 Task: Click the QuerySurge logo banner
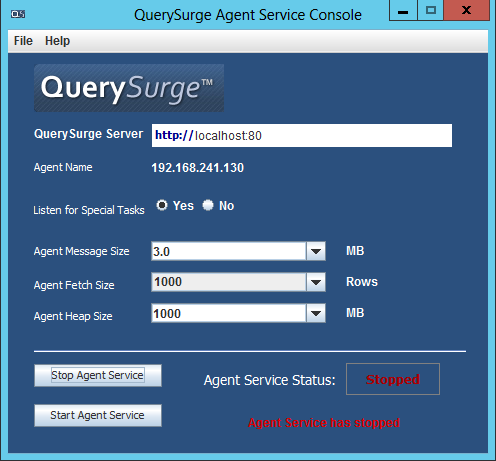pyautogui.click(x=129, y=88)
